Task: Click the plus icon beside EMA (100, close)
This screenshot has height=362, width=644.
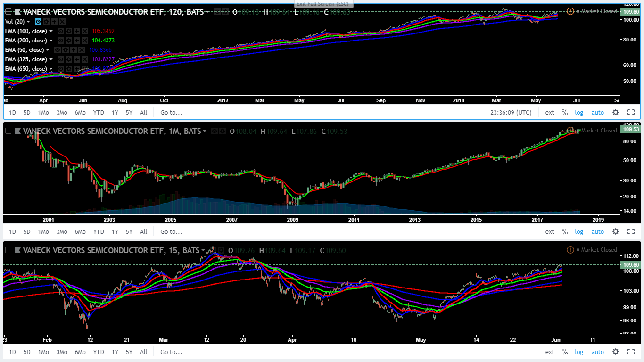Action: (76, 31)
